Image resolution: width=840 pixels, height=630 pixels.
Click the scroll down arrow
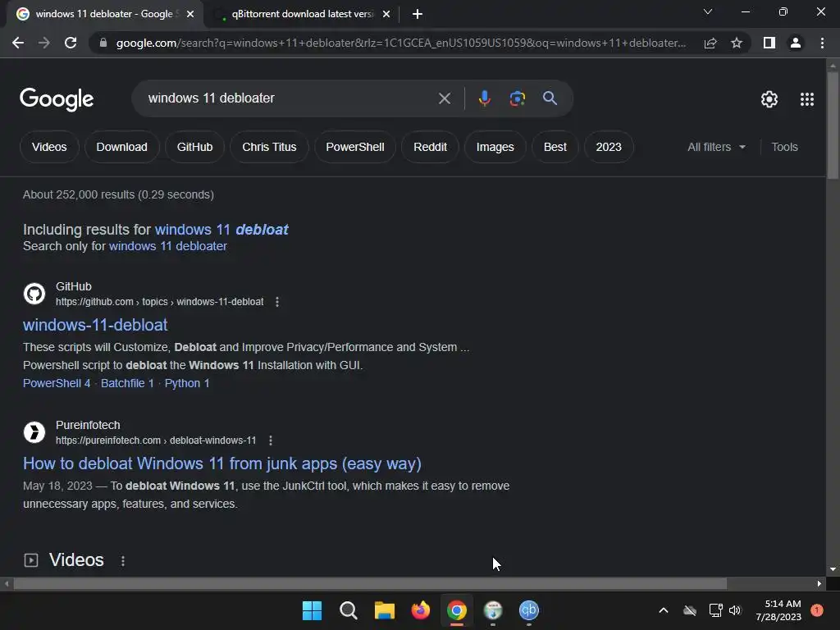pyautogui.click(x=833, y=569)
